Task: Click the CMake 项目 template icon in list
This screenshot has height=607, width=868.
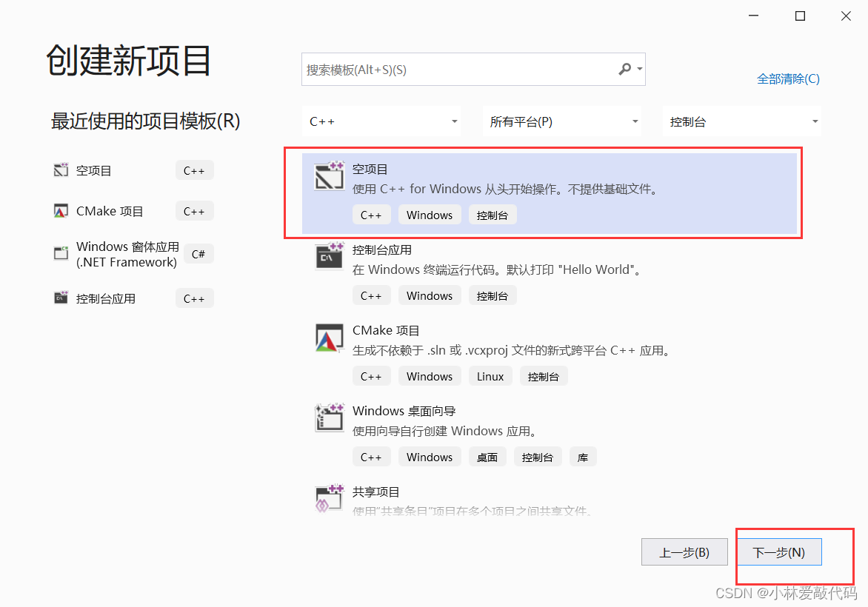Action: pos(330,338)
